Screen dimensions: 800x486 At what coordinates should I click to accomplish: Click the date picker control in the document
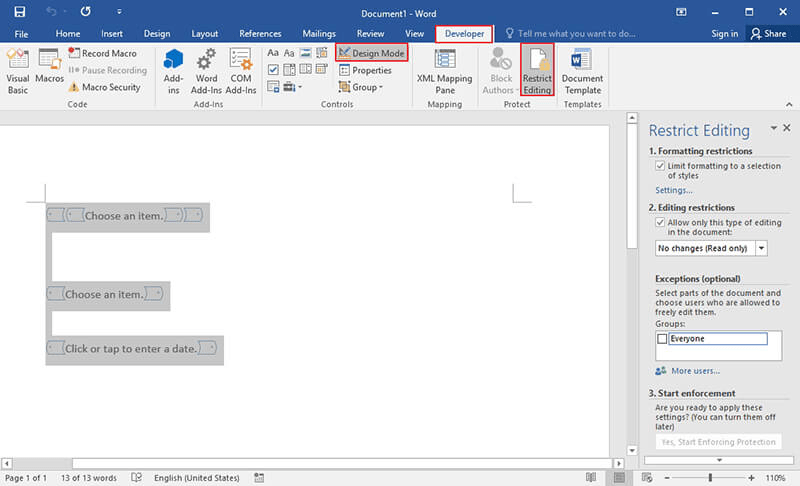(x=131, y=349)
